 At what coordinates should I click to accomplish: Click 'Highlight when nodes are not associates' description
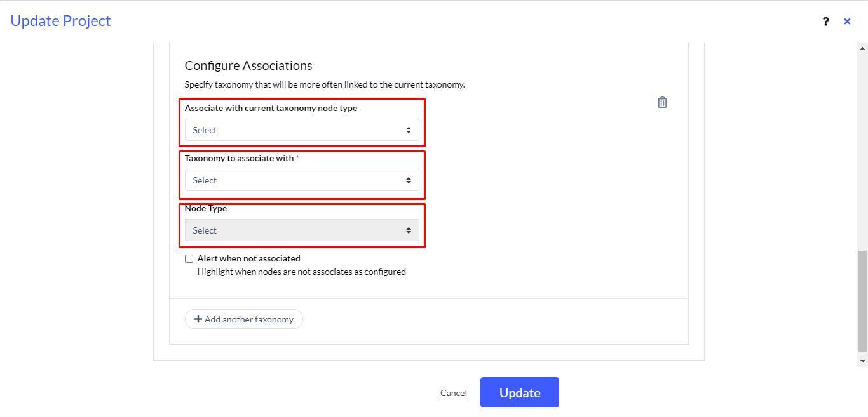tap(302, 272)
